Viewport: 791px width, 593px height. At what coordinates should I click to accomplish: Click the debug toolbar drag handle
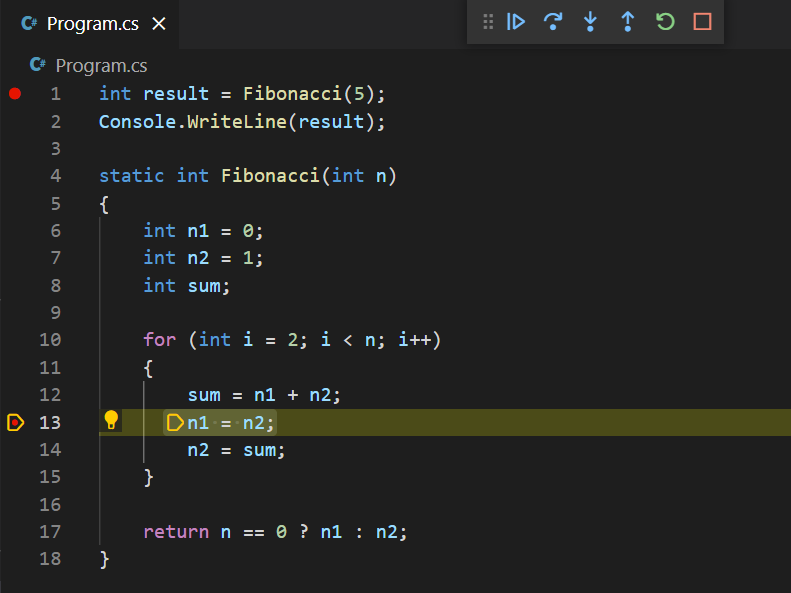click(x=488, y=21)
